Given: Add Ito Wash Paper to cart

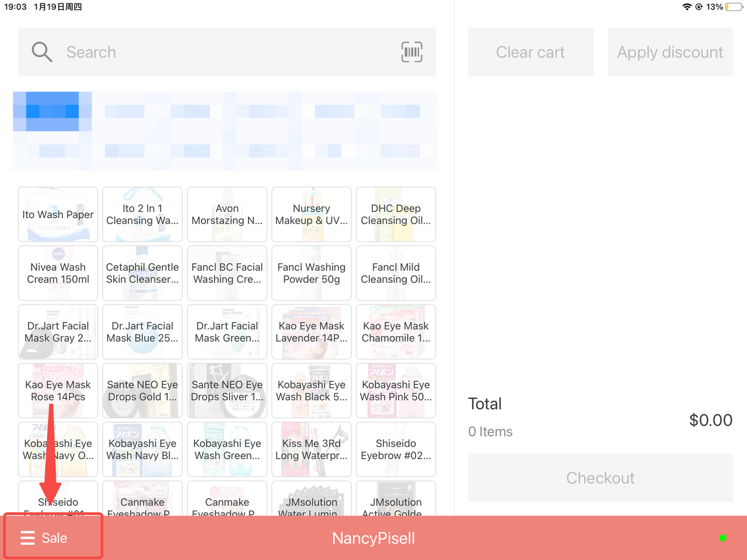Looking at the screenshot, I should [58, 214].
